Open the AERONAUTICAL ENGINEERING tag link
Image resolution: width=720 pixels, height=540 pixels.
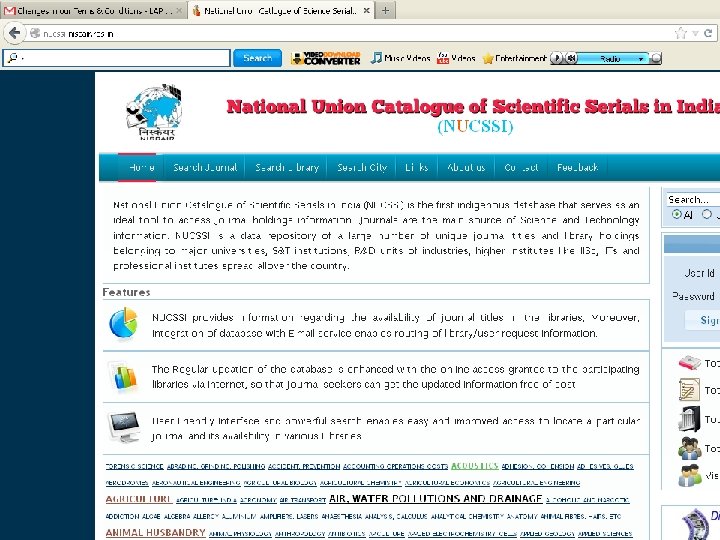pos(196,483)
